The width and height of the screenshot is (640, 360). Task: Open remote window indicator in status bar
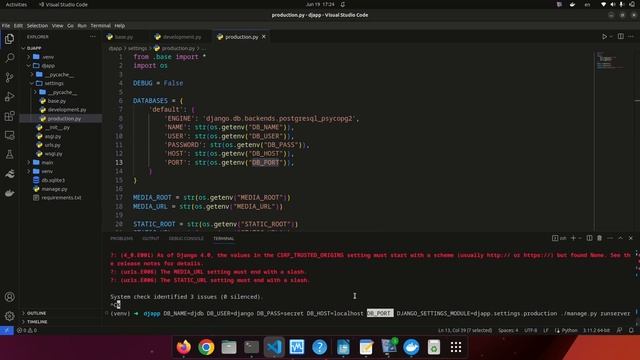[7, 330]
